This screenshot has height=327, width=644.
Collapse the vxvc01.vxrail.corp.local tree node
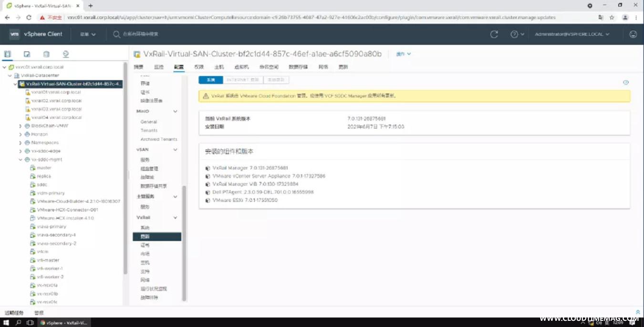[x=5, y=67]
